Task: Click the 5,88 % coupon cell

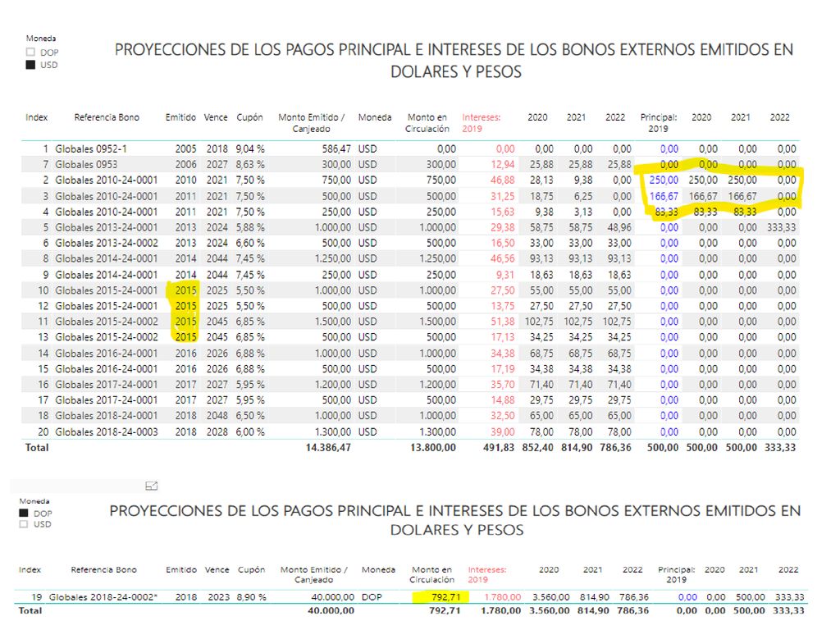Action: 250,228
